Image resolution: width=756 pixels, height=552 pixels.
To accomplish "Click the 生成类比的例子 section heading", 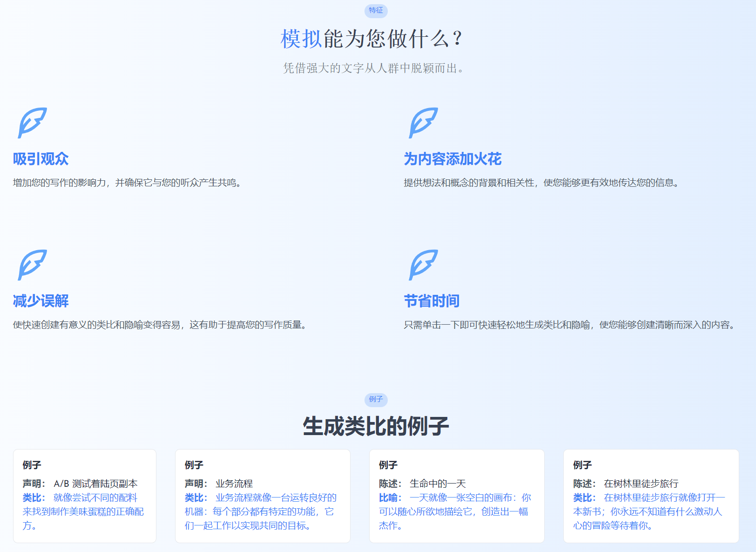I will (x=376, y=426).
